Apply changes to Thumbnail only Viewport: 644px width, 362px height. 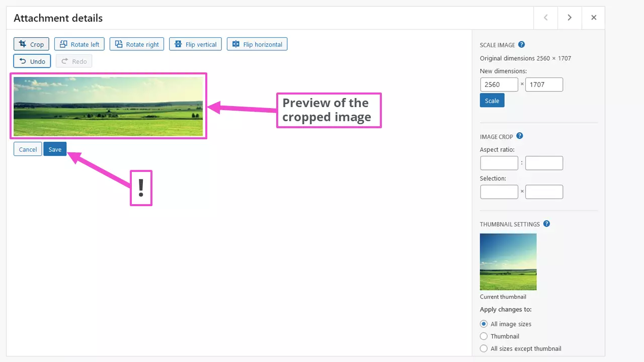(x=484, y=336)
